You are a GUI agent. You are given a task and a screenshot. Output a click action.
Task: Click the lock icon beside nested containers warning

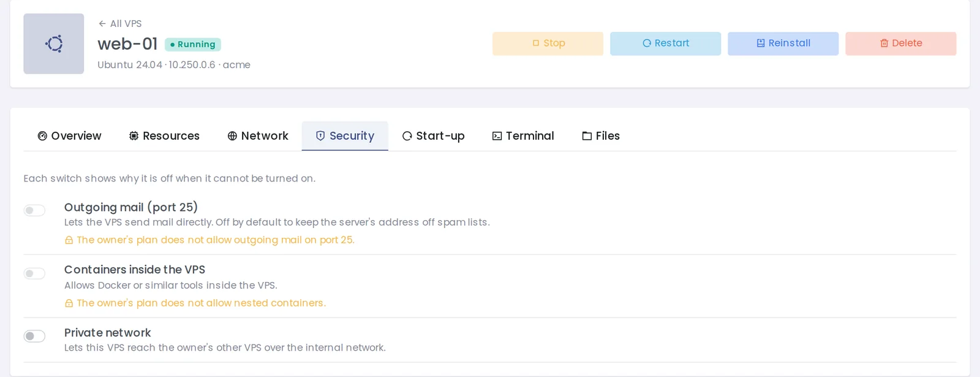[x=69, y=303]
